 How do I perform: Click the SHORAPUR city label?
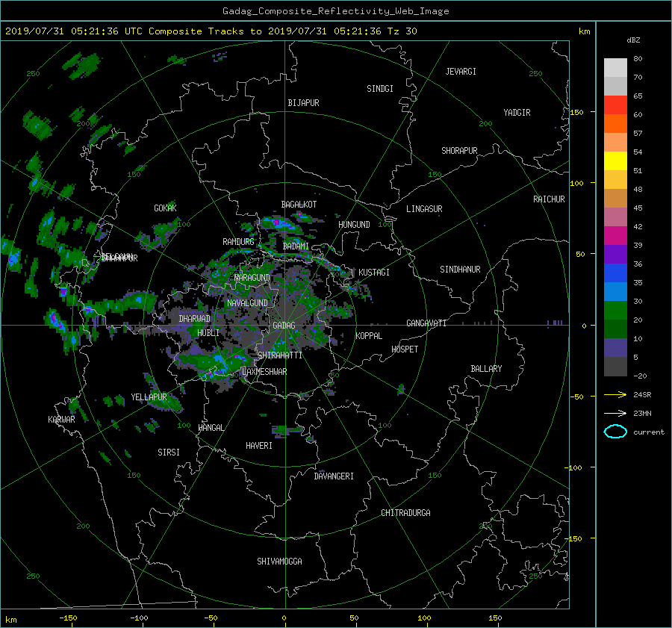(459, 151)
